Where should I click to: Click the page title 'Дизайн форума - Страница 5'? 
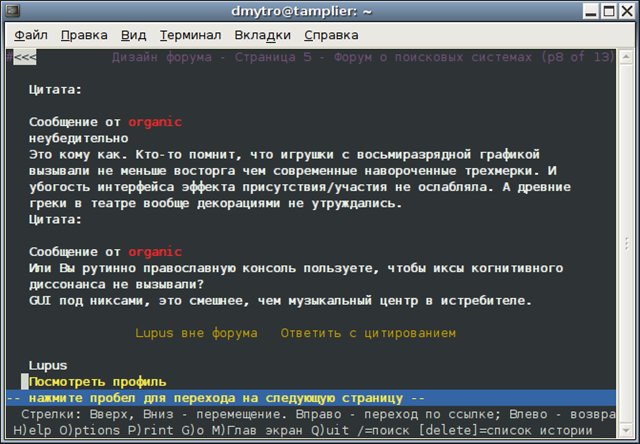click(x=212, y=57)
